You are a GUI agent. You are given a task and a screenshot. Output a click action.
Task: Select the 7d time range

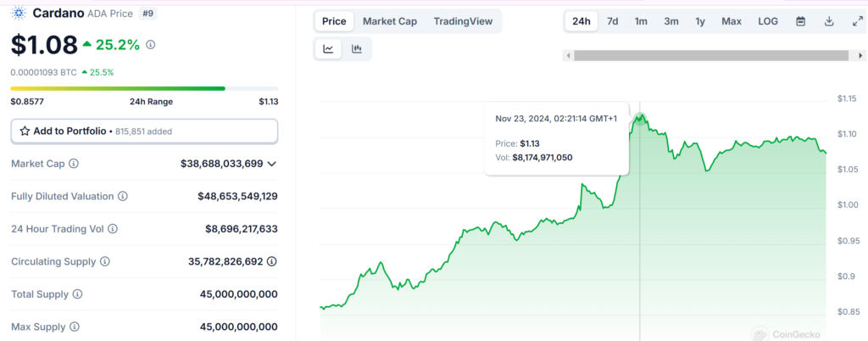612,21
